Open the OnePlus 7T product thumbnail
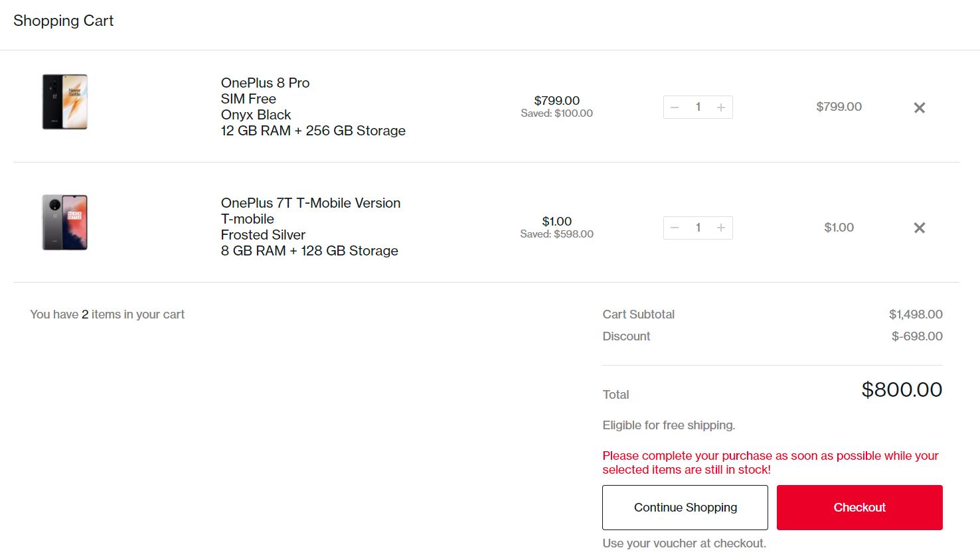The height and width of the screenshot is (560, 980). click(x=65, y=222)
